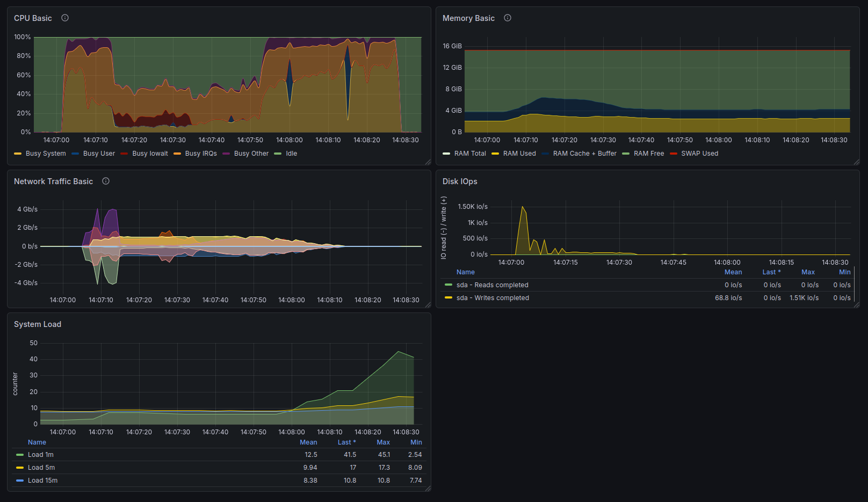The width and height of the screenshot is (868, 502).
Task: Select Load 5m series label
Action: pos(41,468)
